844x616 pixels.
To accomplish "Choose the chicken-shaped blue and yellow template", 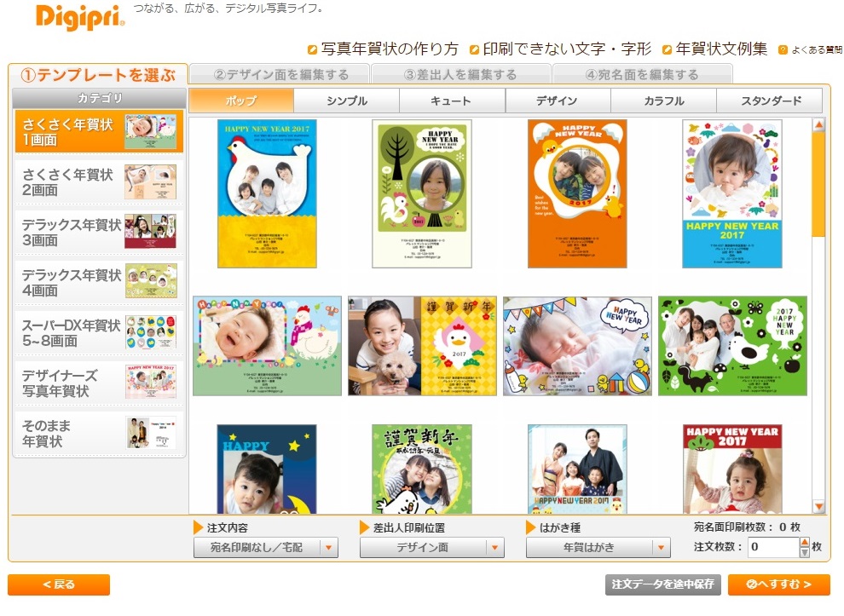I will pyautogui.click(x=267, y=193).
